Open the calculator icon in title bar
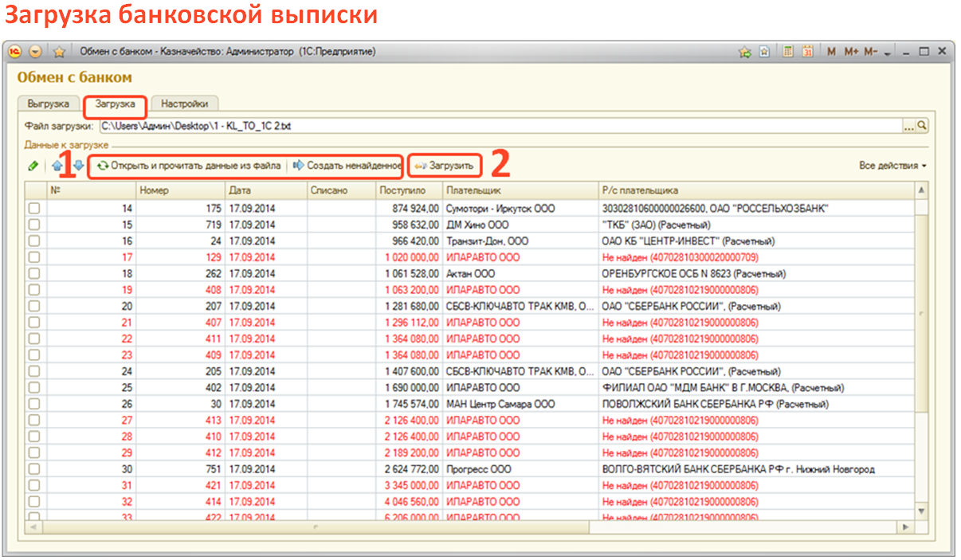961x560 pixels. pyautogui.click(x=787, y=52)
